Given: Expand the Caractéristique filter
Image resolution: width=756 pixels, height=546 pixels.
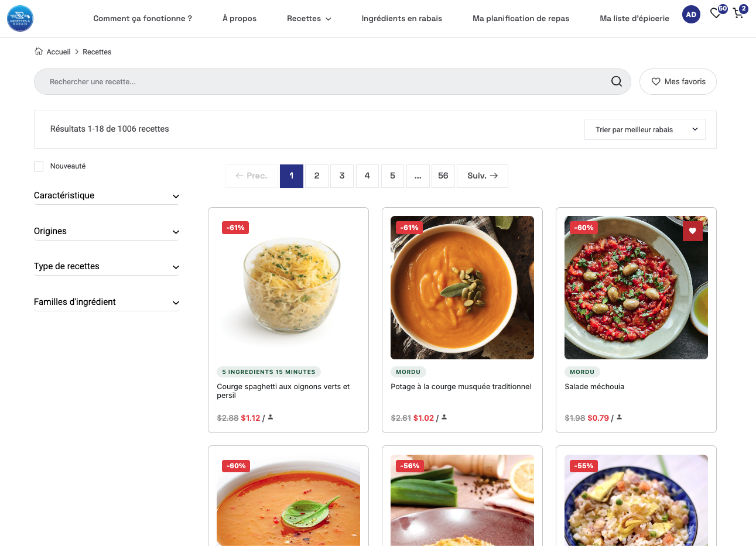Looking at the screenshot, I should click(x=106, y=195).
